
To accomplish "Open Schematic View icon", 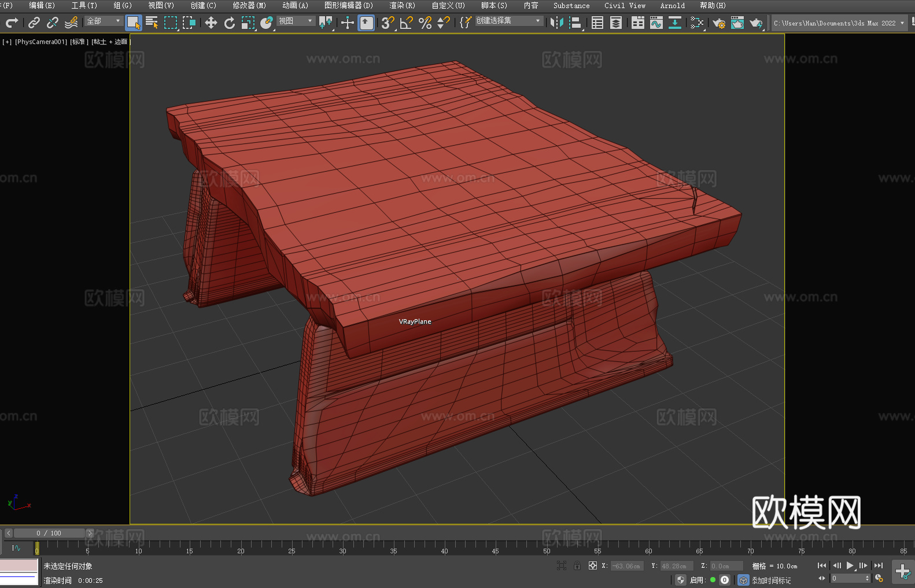I will [697, 23].
